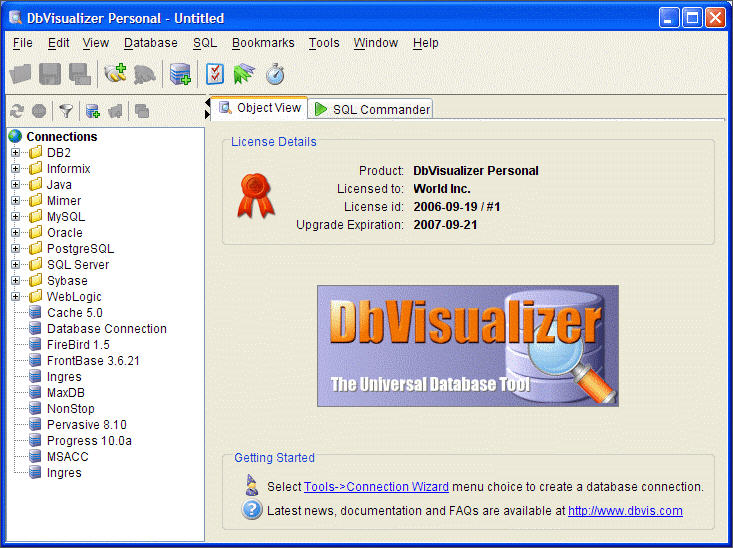Click the refresh arrows icon above tree
The image size is (733, 548).
pyautogui.click(x=17, y=111)
